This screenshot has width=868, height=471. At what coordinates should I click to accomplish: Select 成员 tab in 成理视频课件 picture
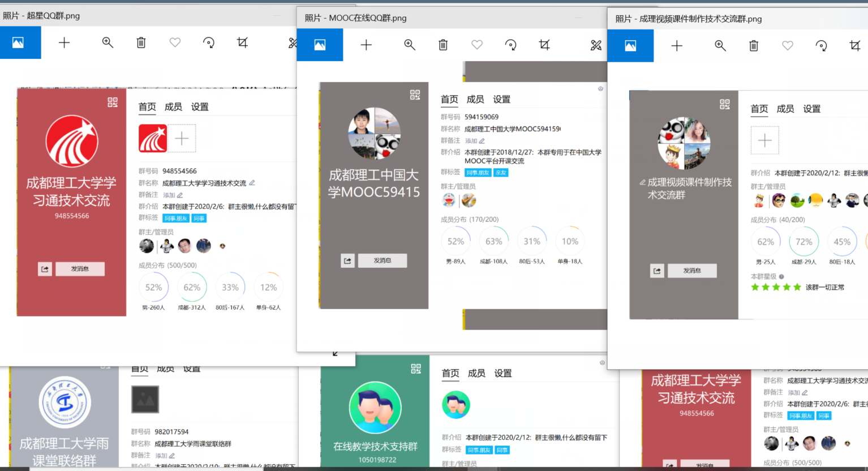[785, 109]
